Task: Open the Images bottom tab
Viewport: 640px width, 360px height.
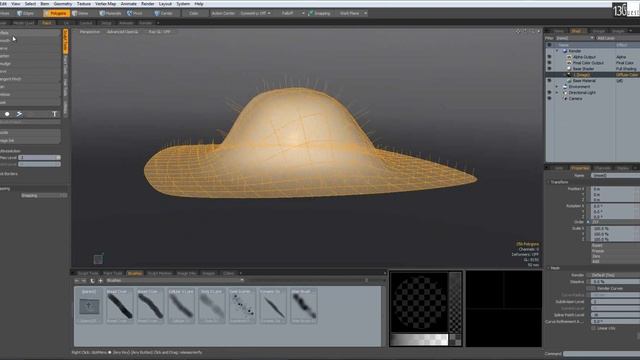Action: point(209,273)
